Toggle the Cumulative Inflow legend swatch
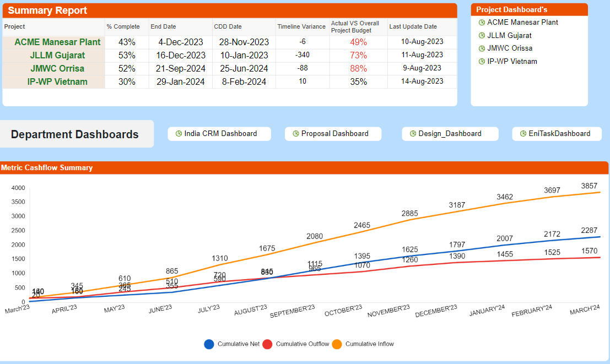Screen dimensions: 610x364 (x=337, y=344)
